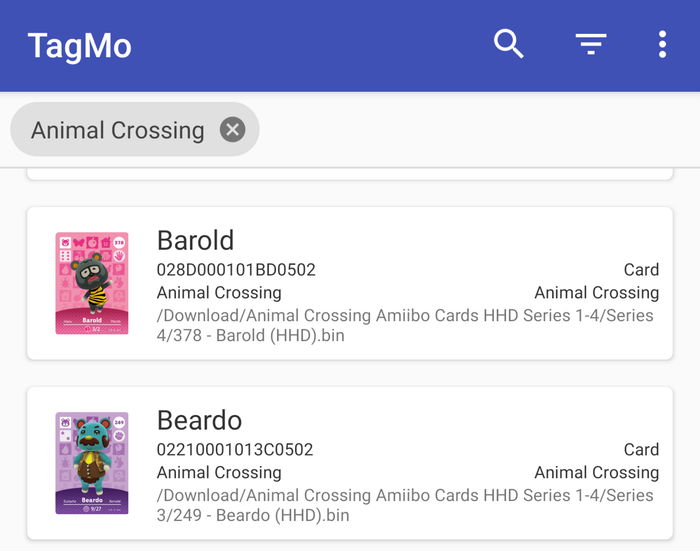
Task: Click Barold's left Animal Crossing series label
Action: [x=219, y=293]
